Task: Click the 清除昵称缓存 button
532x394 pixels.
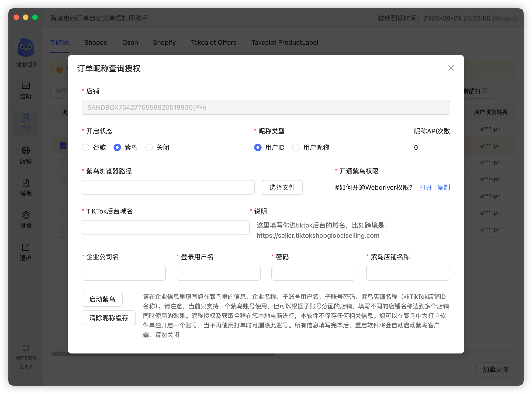Action: click(x=109, y=318)
